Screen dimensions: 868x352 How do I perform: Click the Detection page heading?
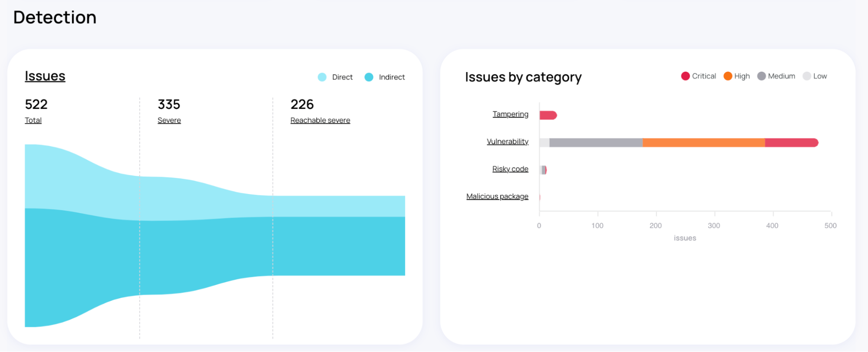55,17
